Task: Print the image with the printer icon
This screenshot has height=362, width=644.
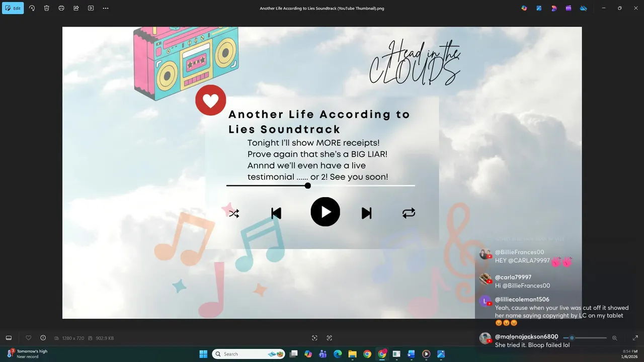Action: 61,8
